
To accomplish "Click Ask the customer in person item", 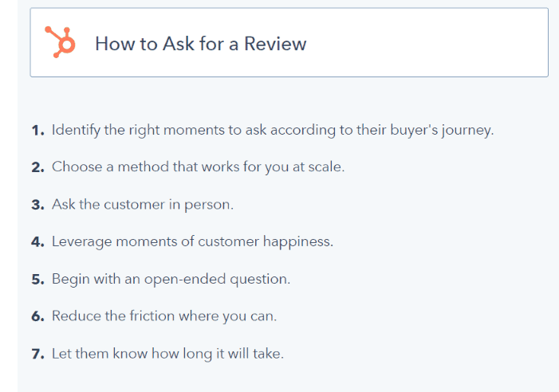I will pos(143,205).
